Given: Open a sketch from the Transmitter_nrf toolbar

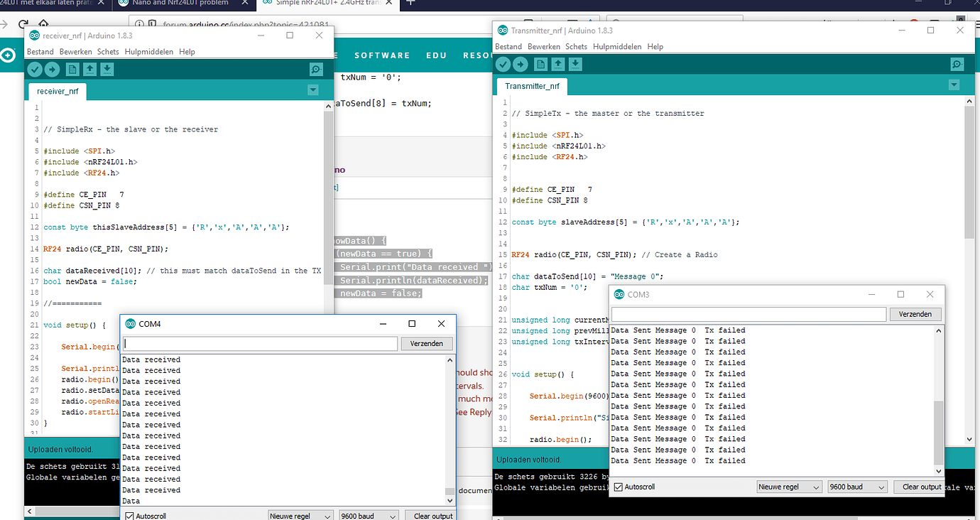Looking at the screenshot, I should 558,64.
